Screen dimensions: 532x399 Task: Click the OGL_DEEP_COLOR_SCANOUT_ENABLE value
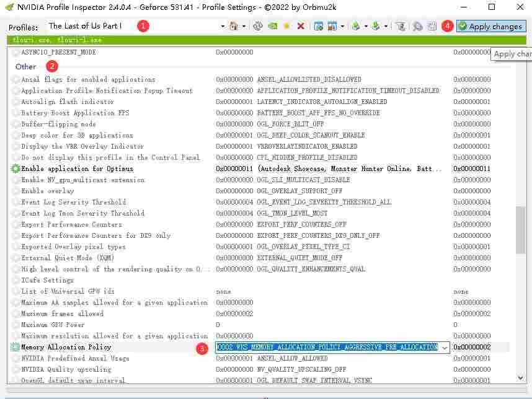pyautogui.click(x=311, y=135)
